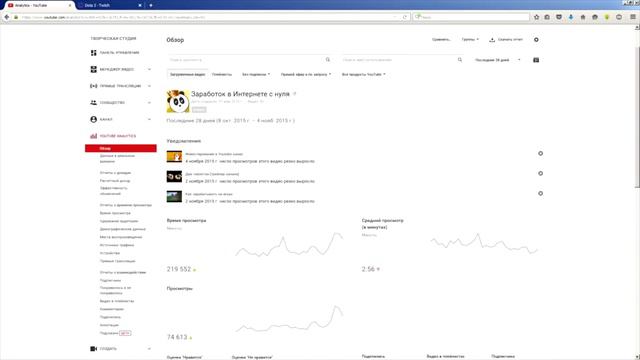Image resolution: width=640 pixels, height=360 pixels.
Task: Click the Менеджер видео sidebar icon
Action: [93, 69]
